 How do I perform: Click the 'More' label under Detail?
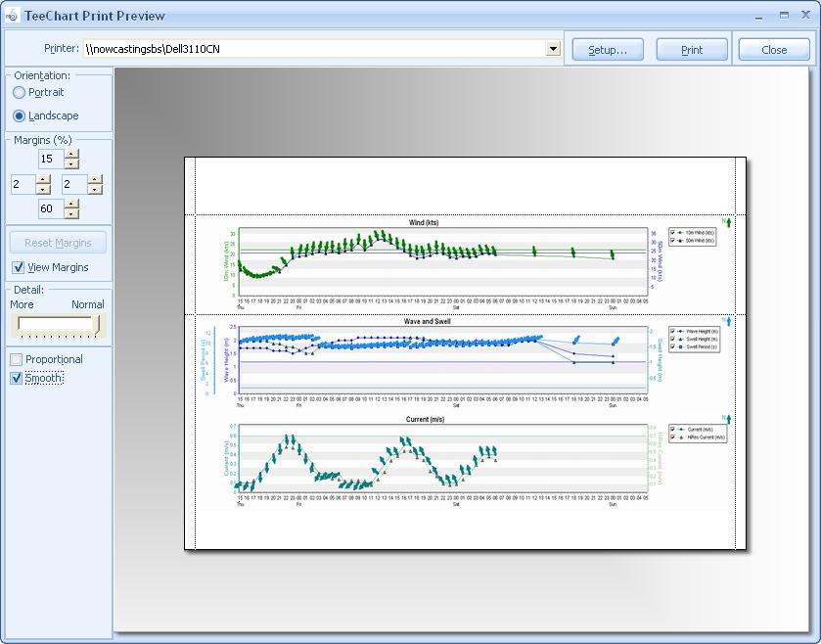click(x=22, y=304)
